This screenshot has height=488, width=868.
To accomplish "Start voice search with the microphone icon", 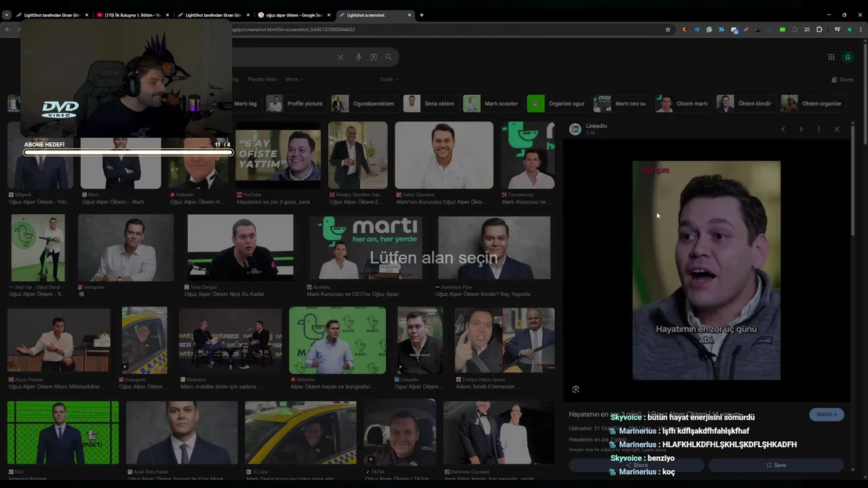I will pyautogui.click(x=359, y=57).
